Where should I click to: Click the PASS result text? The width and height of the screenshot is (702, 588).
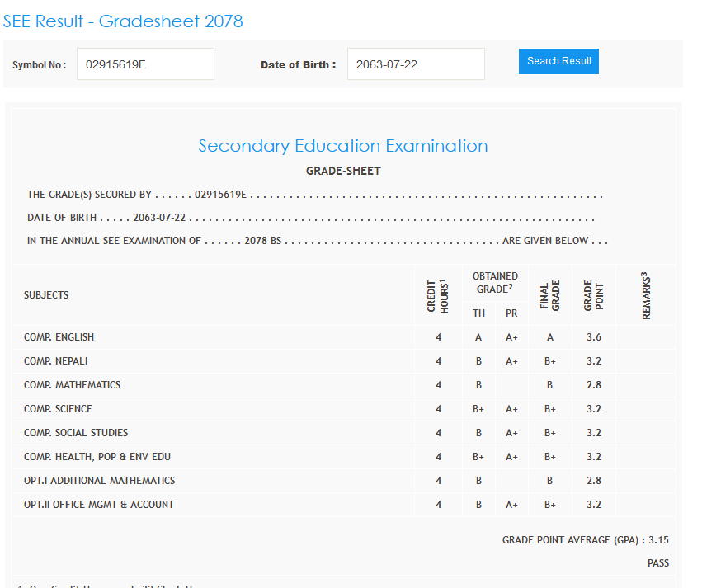657,563
